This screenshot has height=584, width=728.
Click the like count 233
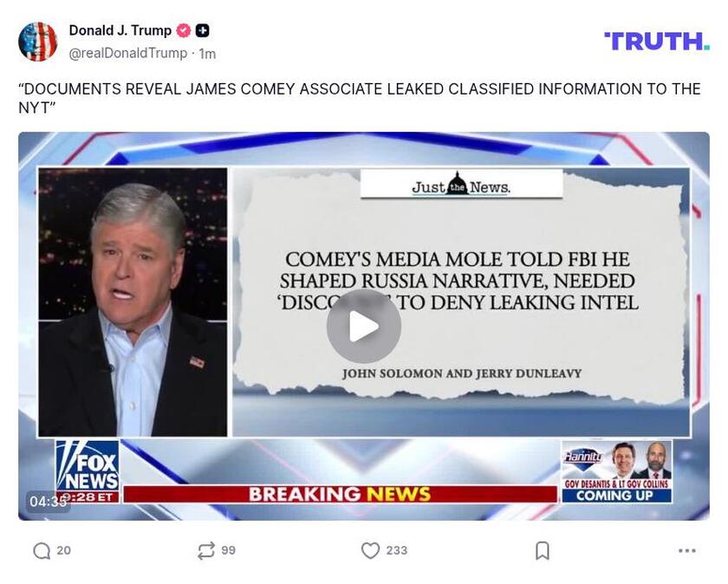(x=397, y=550)
